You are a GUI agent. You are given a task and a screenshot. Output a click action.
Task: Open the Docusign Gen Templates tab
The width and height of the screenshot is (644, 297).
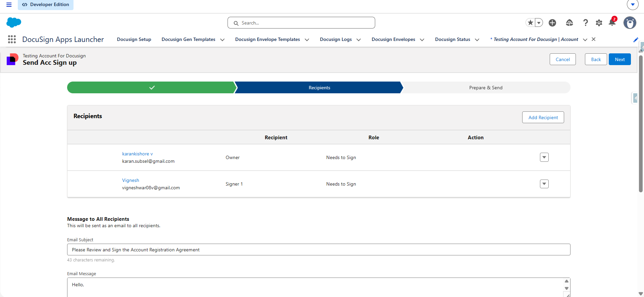click(188, 39)
